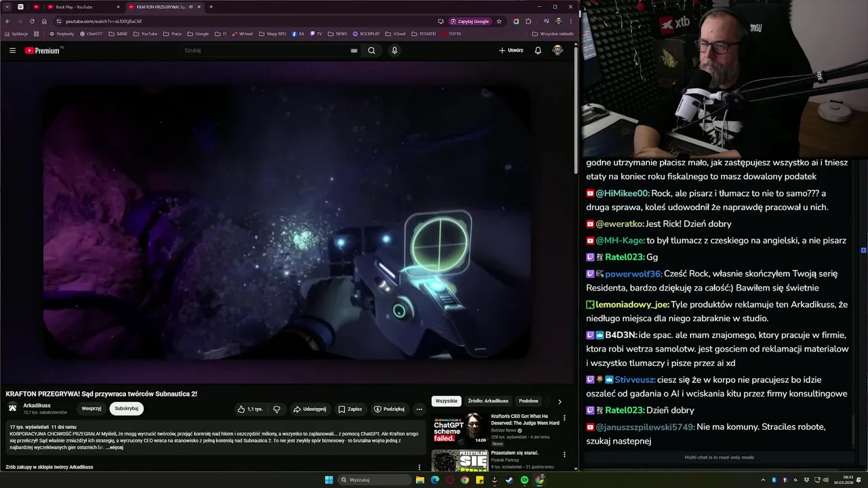Screen dimensions: 868x488
Task: Open the ROCKPLAY bookmark
Action: (x=366, y=33)
